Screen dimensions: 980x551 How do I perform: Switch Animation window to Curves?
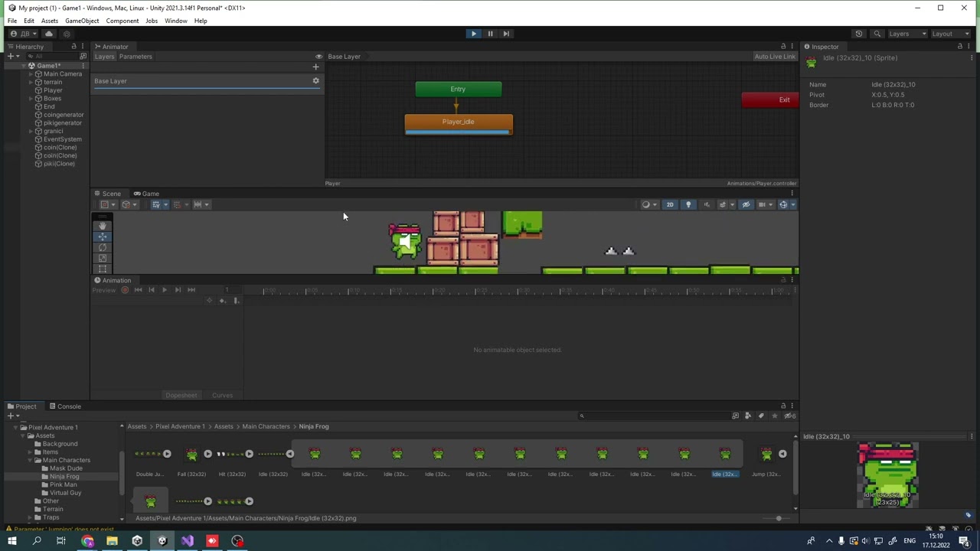point(222,396)
